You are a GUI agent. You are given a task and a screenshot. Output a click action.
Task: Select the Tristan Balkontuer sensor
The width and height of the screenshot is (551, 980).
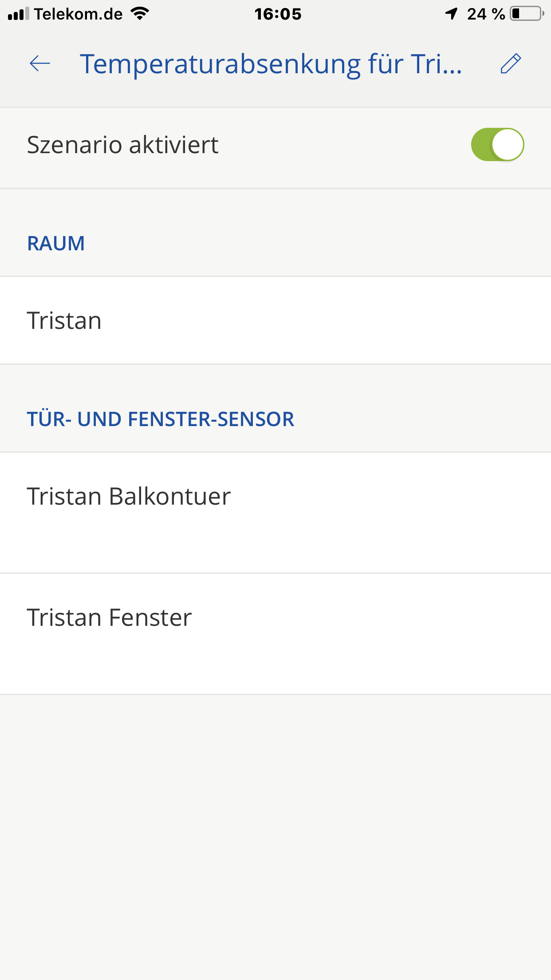pyautogui.click(x=129, y=496)
